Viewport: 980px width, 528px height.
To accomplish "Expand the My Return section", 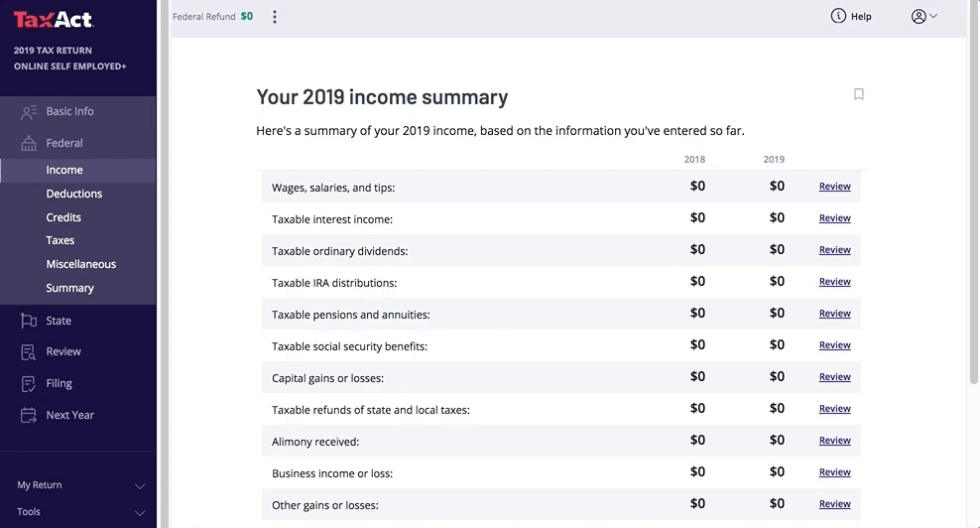I will coord(139,486).
